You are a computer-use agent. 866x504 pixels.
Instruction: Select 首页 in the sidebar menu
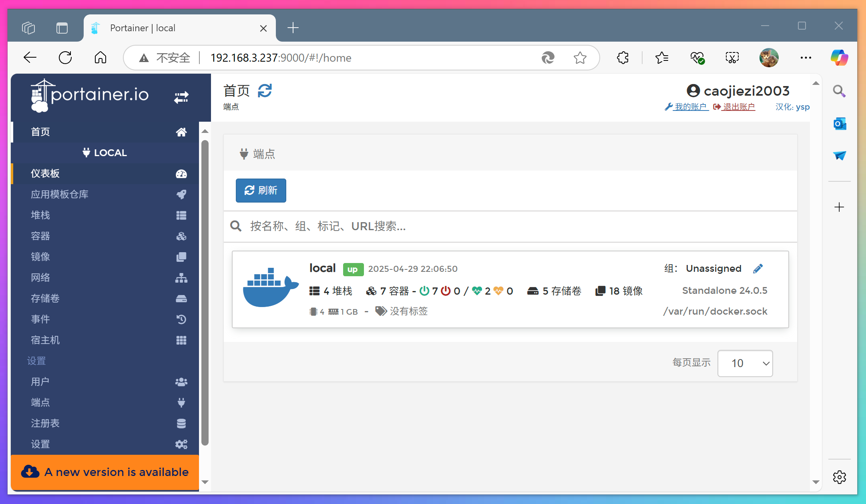click(x=40, y=132)
